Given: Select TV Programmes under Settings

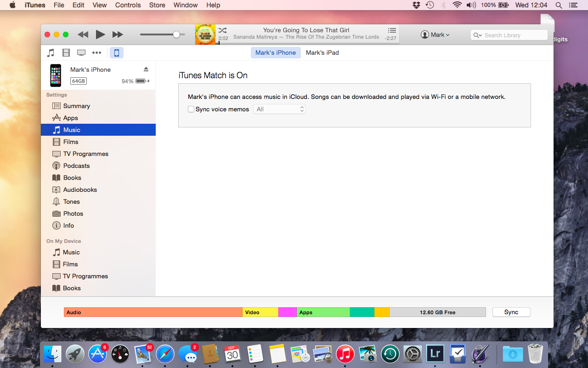Looking at the screenshot, I should pos(98,154).
